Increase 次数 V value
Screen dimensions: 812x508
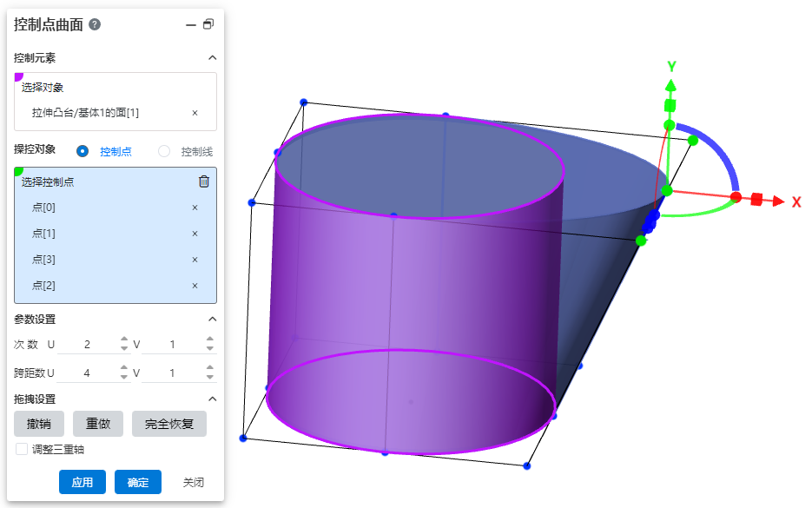tap(210, 340)
